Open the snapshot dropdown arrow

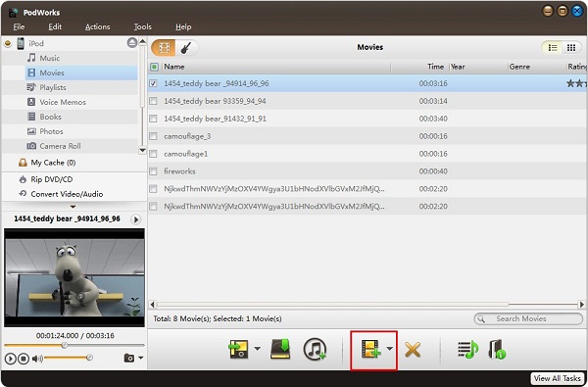(140, 358)
